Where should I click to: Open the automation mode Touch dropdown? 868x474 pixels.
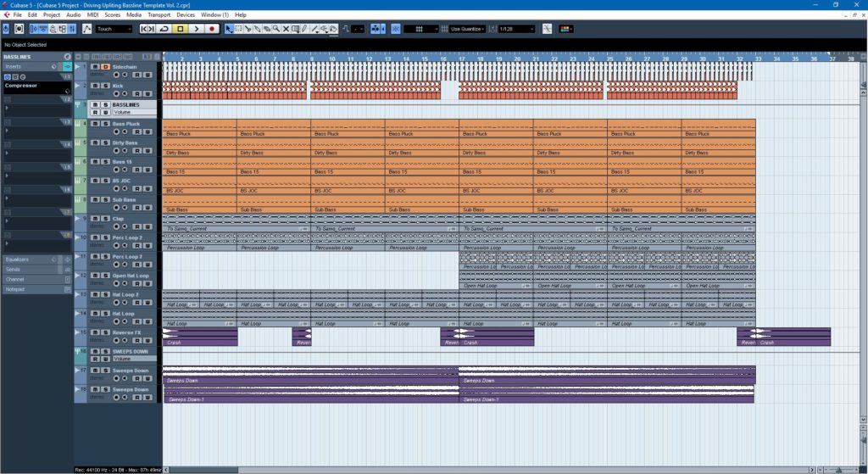(x=114, y=29)
